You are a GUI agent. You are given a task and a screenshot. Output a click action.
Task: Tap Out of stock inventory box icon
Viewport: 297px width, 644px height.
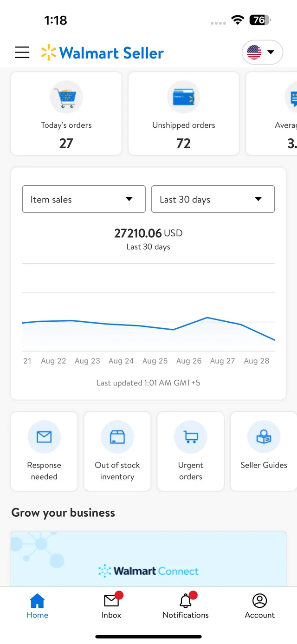pyautogui.click(x=117, y=437)
